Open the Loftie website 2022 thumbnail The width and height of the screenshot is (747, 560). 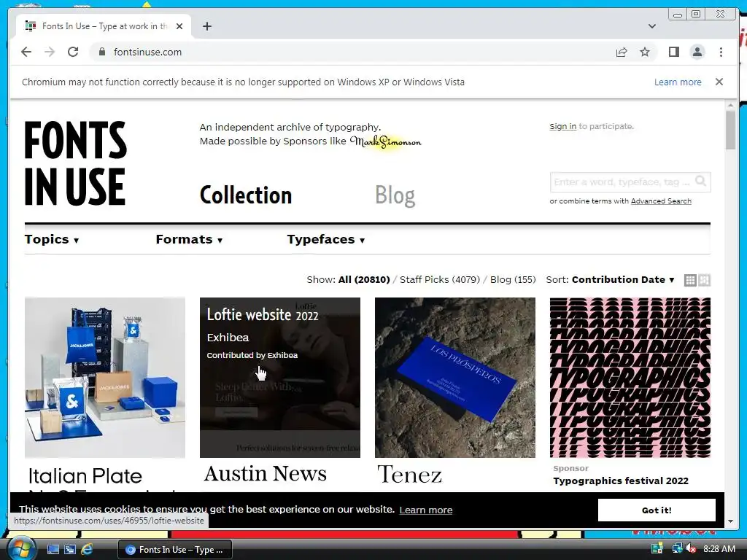click(280, 378)
